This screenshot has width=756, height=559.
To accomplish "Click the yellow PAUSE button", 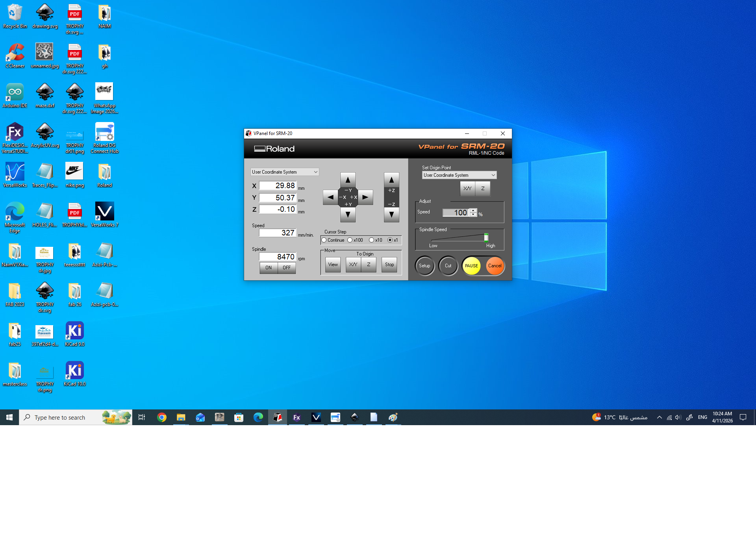I will coord(471,266).
